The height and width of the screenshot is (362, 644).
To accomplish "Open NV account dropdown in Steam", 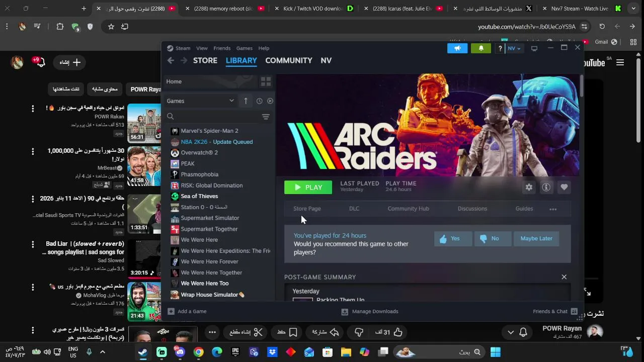I will [514, 48].
